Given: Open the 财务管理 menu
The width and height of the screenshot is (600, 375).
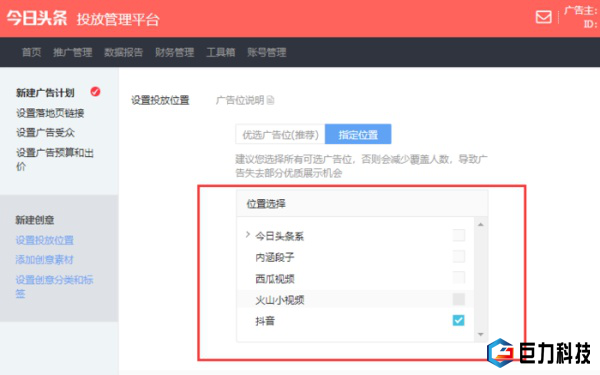Looking at the screenshot, I should pos(174,52).
